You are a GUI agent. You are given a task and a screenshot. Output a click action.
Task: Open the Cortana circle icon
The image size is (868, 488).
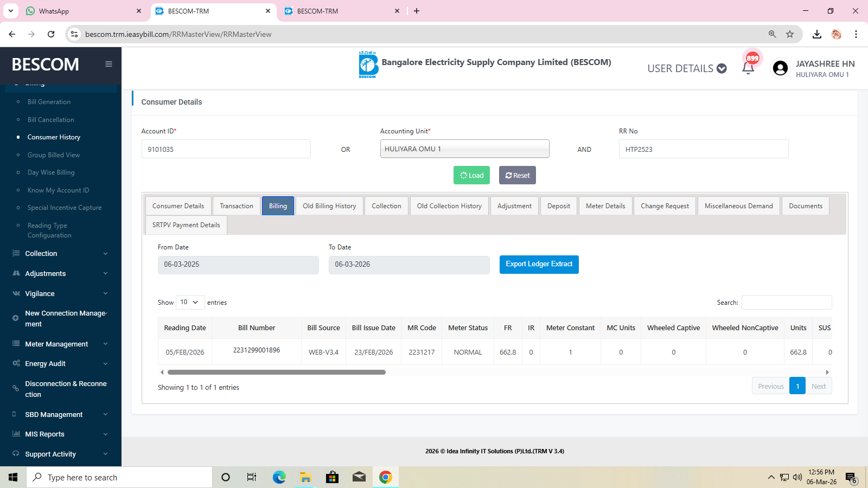tap(226, 477)
